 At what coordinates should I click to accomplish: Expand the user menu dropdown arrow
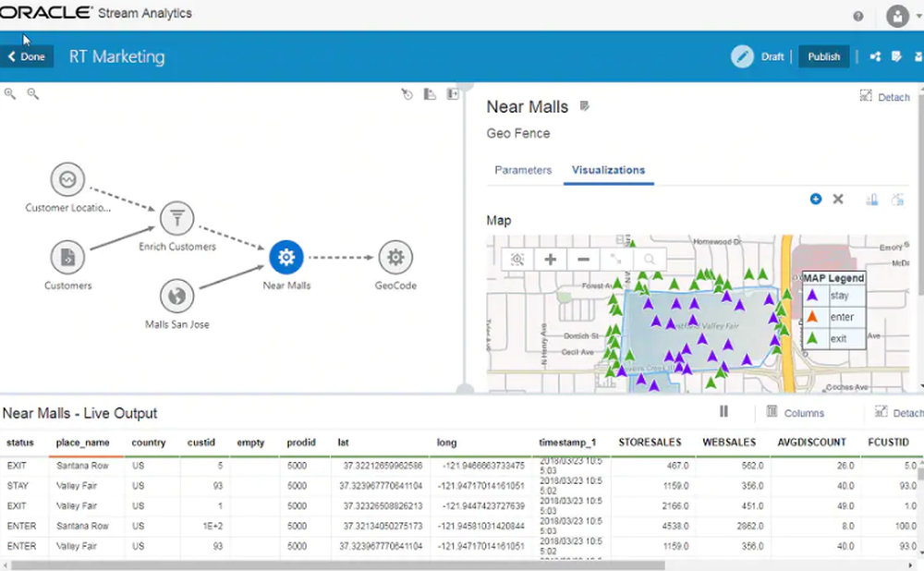click(x=918, y=17)
